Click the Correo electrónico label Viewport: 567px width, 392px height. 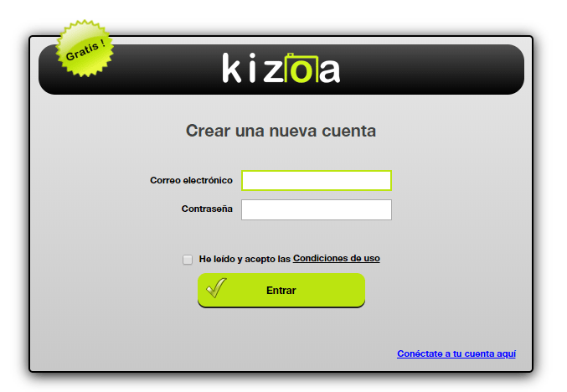point(191,180)
